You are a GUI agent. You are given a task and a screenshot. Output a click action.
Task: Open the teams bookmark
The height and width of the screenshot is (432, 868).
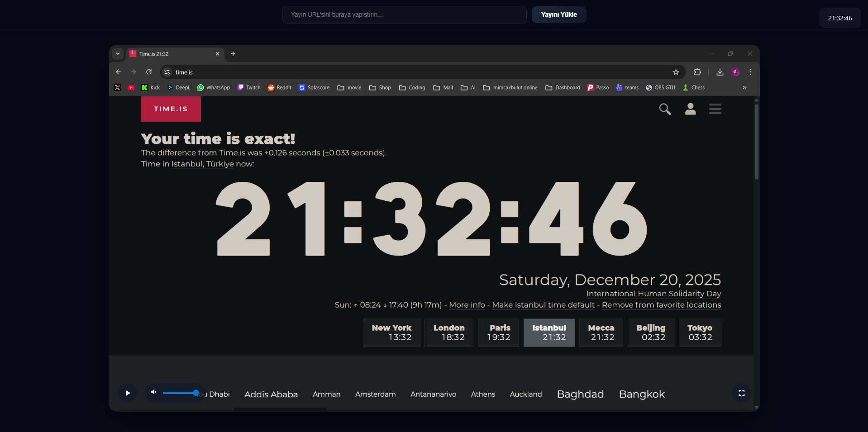(627, 88)
